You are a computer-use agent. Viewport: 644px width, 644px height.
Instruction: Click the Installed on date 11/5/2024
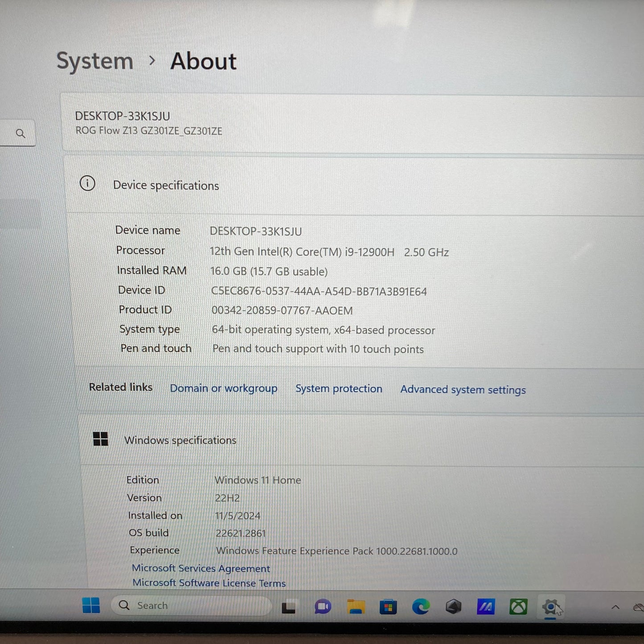tap(238, 516)
